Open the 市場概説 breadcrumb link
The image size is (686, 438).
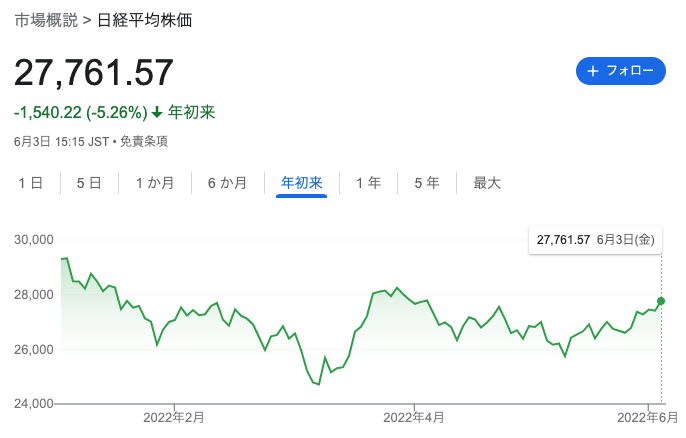[46, 21]
